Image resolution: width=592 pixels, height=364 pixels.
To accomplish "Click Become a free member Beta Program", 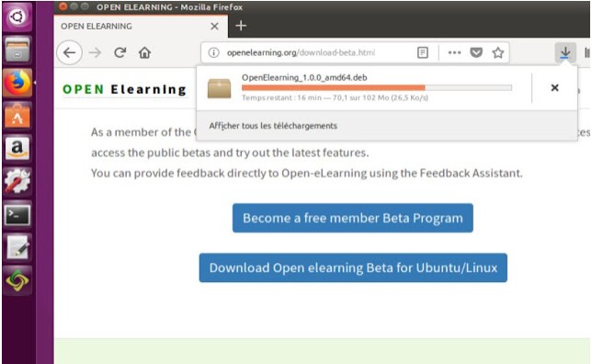I will (353, 218).
